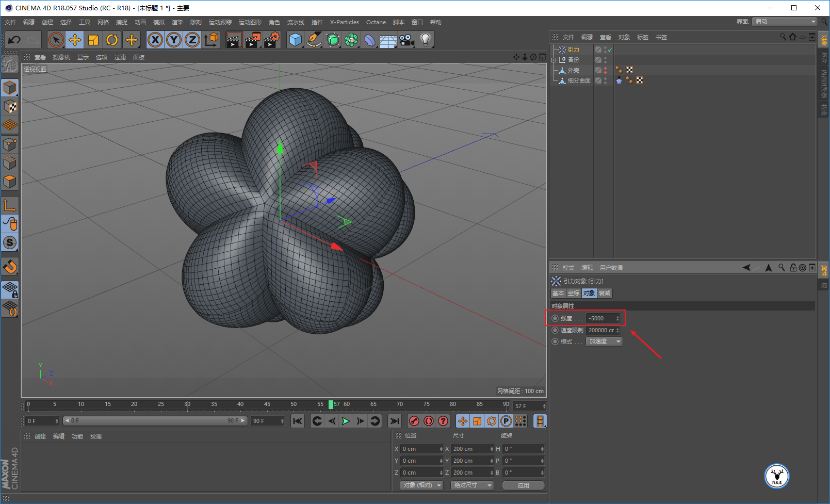The width and height of the screenshot is (830, 504).
Task: Go to end of animation
Action: (394, 421)
